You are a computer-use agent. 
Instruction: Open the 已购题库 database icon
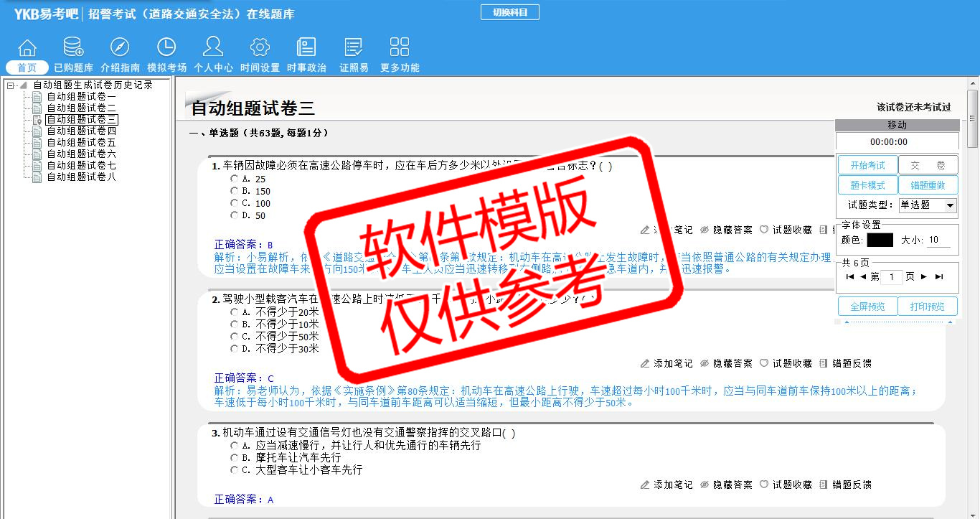click(x=73, y=48)
